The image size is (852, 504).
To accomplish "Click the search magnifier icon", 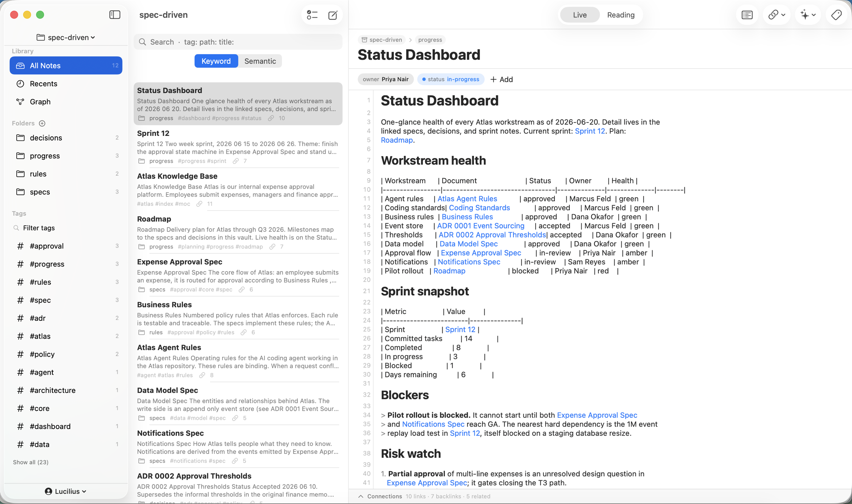I will coord(142,42).
